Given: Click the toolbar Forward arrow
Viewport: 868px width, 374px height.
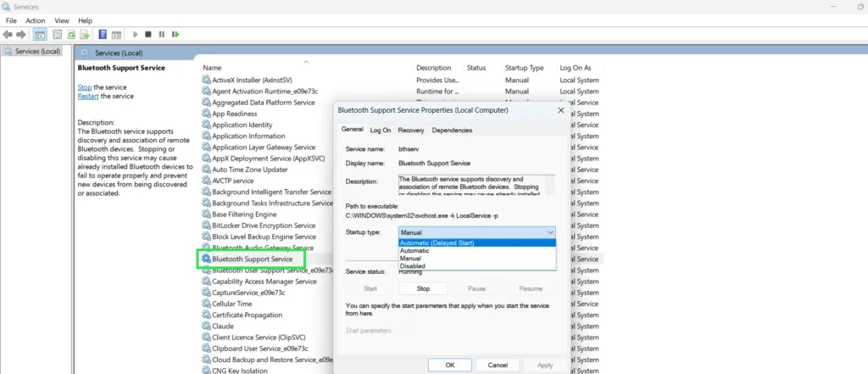Looking at the screenshot, I should 21,35.
